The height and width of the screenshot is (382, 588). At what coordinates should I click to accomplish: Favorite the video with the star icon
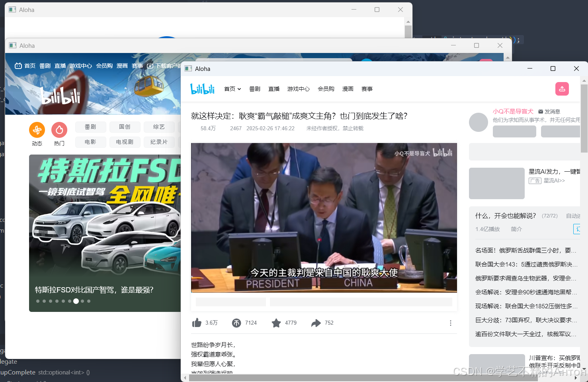coord(276,323)
